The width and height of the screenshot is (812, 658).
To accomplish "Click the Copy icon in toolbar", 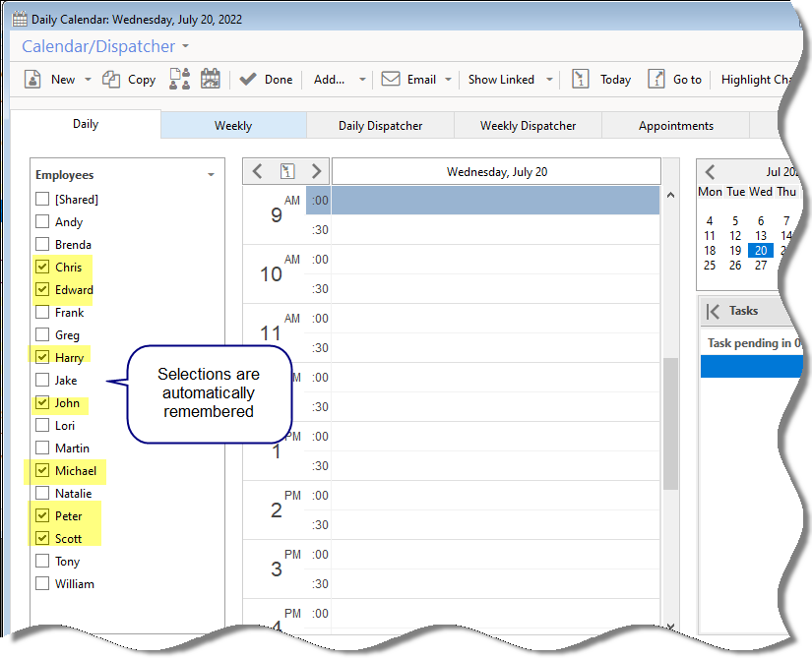I will tap(112, 80).
